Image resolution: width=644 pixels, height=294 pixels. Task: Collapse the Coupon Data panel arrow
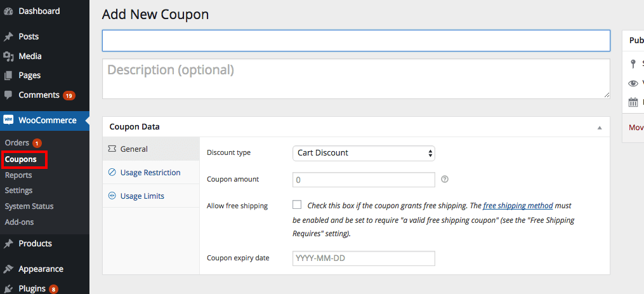click(600, 127)
